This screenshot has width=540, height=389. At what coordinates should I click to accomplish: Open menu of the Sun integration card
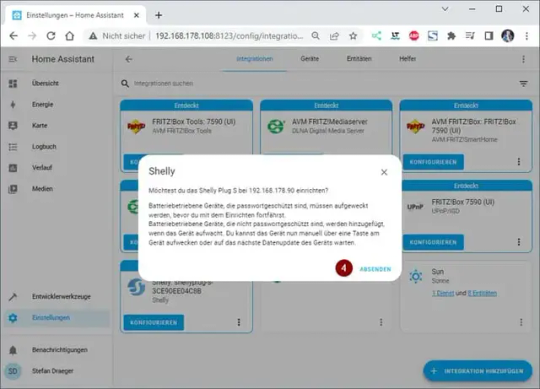click(x=521, y=322)
